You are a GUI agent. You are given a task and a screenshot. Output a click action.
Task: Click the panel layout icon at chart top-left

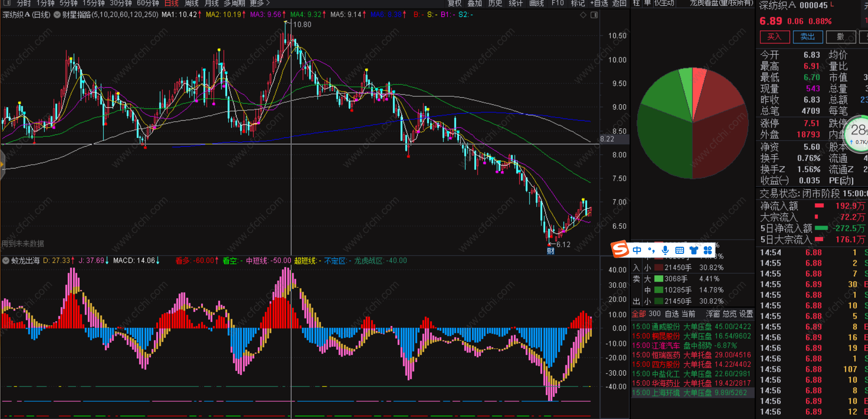7,3
